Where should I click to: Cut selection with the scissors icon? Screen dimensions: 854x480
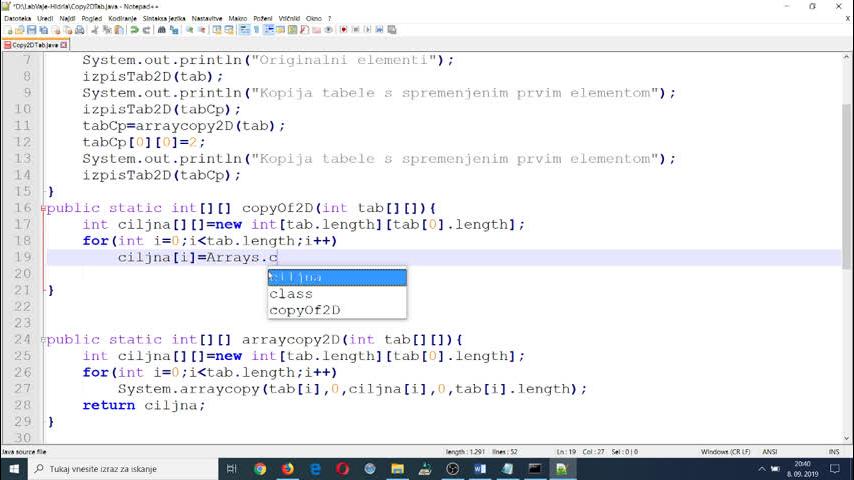[94, 29]
